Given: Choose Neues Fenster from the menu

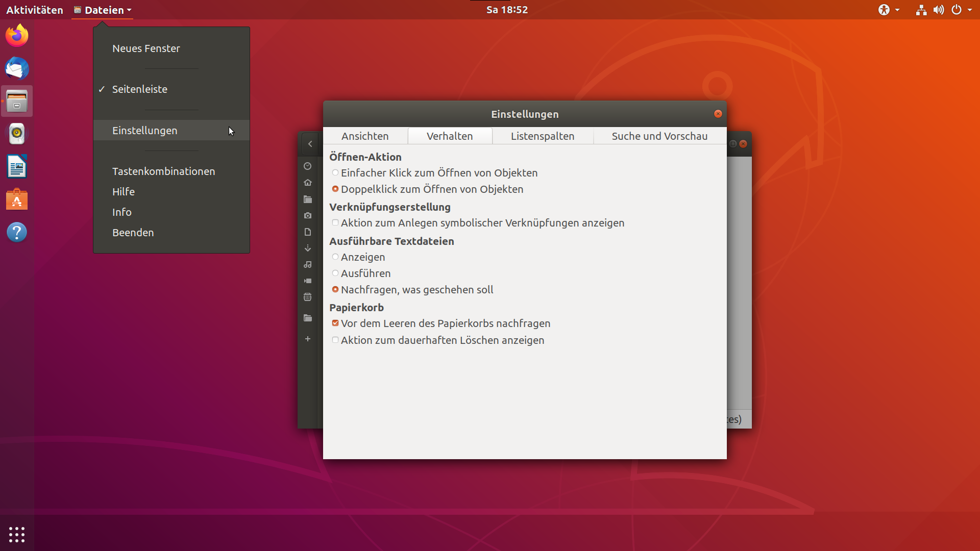Looking at the screenshot, I should coord(171,48).
